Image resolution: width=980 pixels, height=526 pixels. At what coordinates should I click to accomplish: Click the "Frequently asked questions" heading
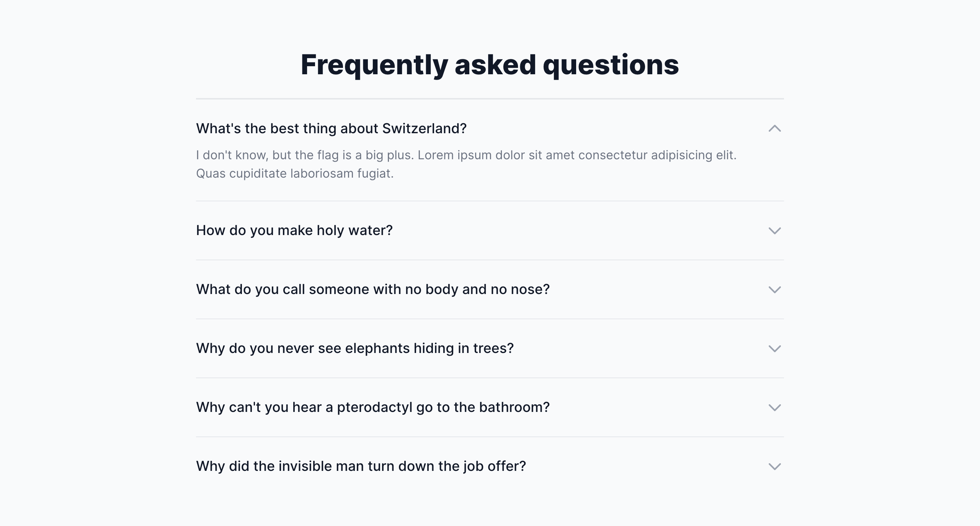coord(490,64)
